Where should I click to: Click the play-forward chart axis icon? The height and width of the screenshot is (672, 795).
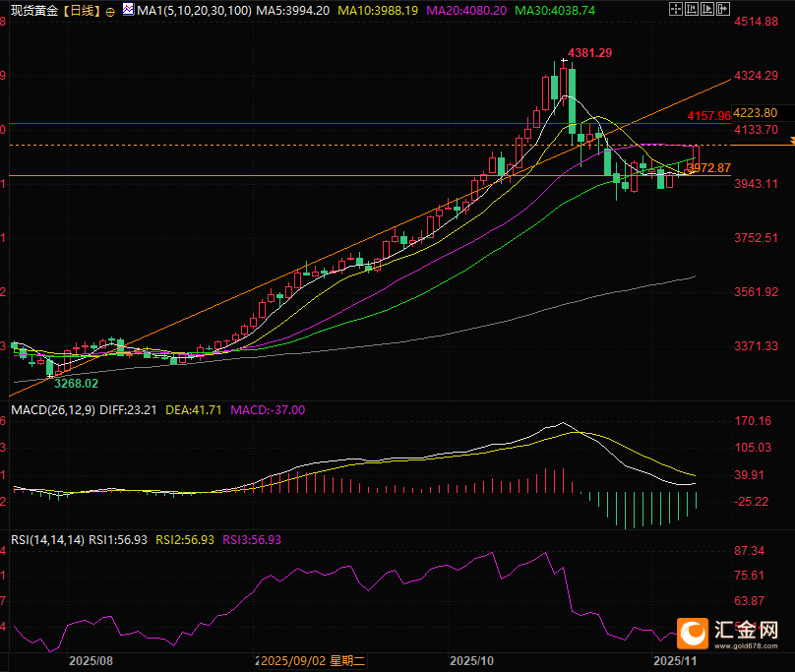coord(707,9)
